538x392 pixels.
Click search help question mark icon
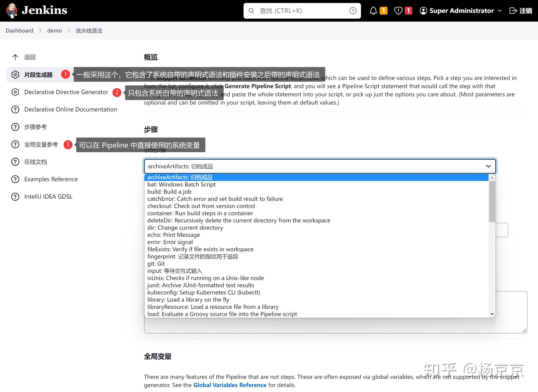tap(353, 11)
